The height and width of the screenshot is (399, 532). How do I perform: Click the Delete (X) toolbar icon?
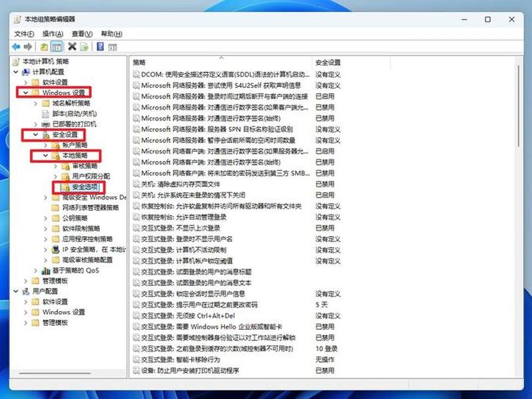[x=72, y=47]
